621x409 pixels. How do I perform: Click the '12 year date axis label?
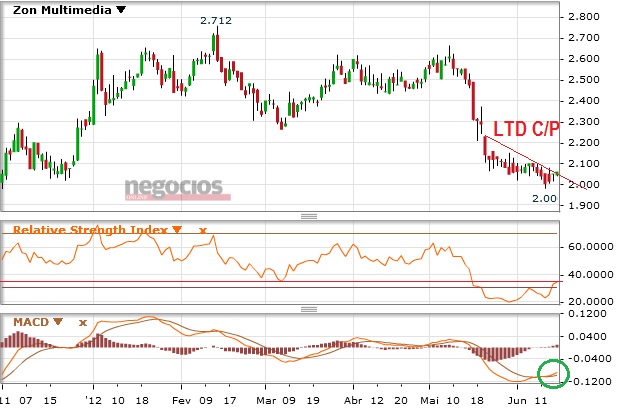(x=95, y=400)
